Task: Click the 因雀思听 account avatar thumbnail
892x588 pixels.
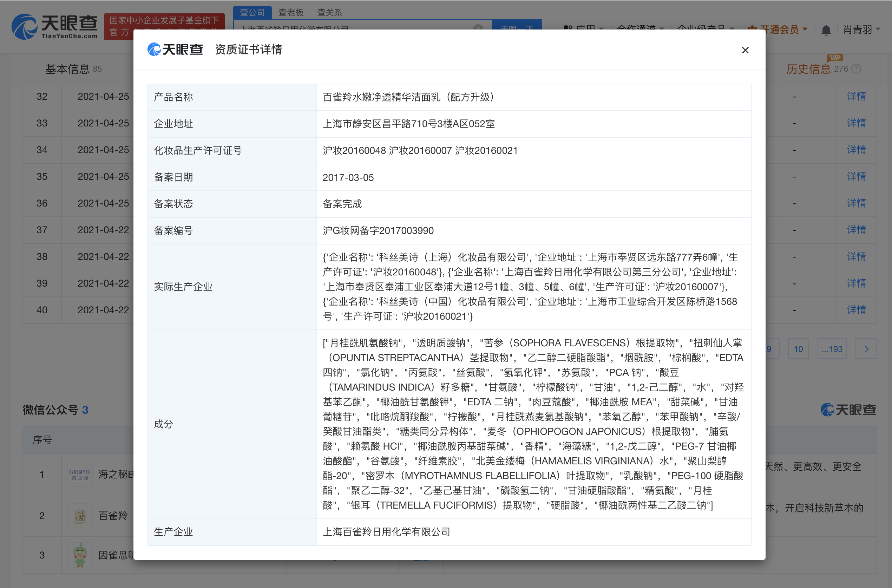Action: (x=80, y=555)
